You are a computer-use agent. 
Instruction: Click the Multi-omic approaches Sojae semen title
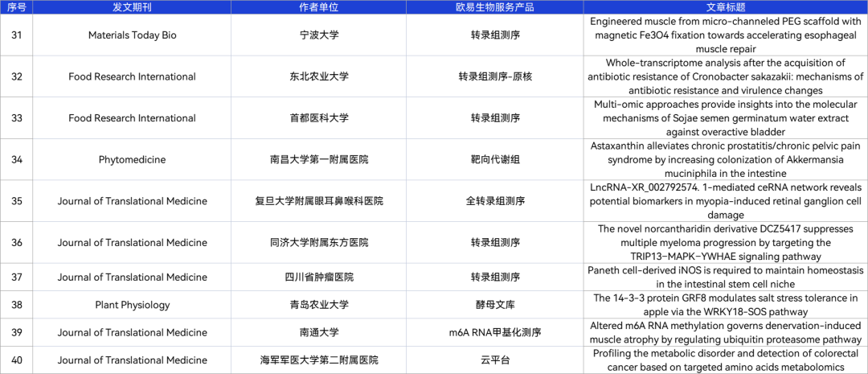(x=726, y=118)
